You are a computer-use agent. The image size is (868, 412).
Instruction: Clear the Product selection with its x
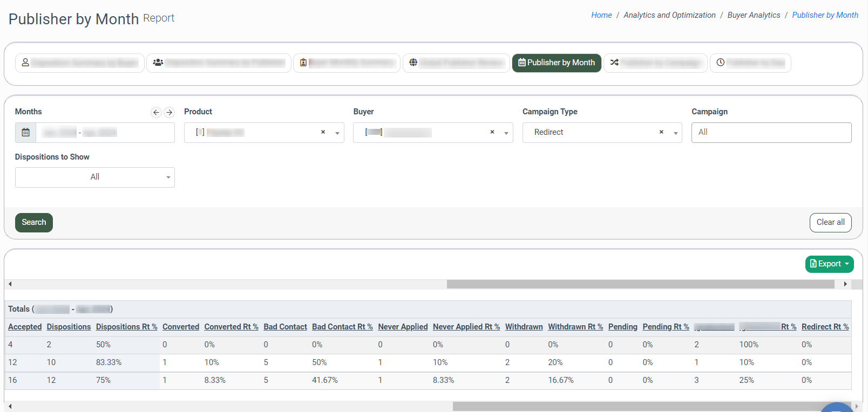323,132
